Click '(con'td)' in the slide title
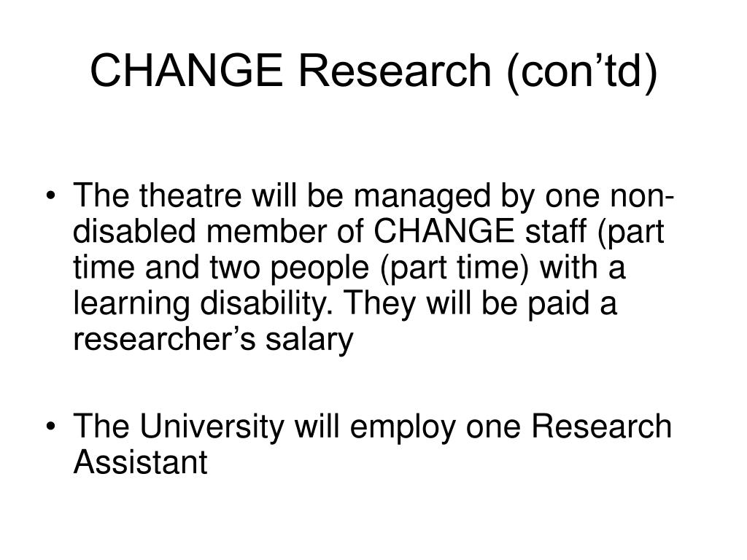 point(581,71)
